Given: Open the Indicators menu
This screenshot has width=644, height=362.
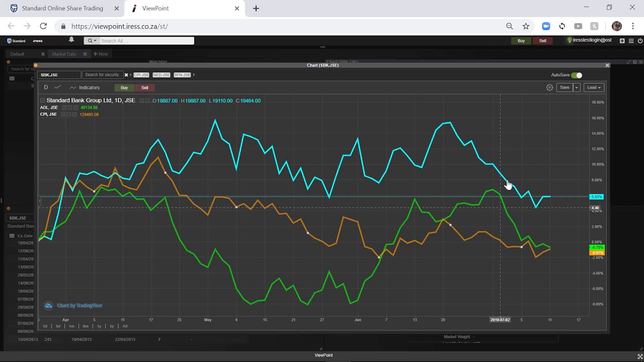Looking at the screenshot, I should (85, 87).
